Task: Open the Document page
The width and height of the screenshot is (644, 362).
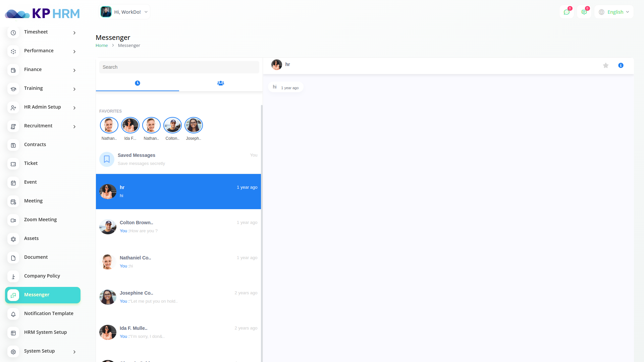Action: [43, 258]
